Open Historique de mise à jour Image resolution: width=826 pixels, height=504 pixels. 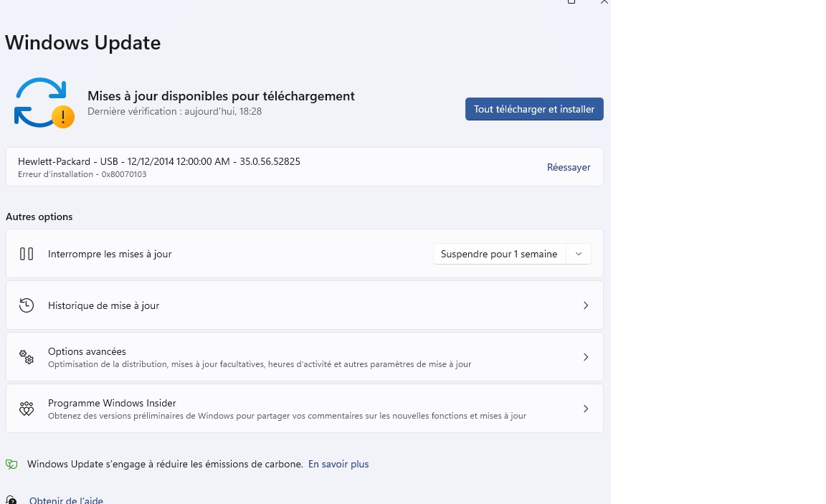[305, 305]
